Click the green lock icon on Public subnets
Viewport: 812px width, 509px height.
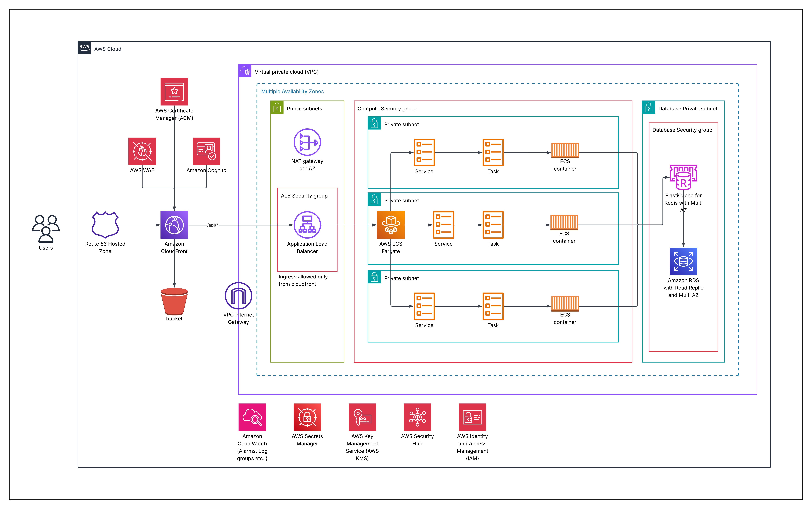coord(277,107)
